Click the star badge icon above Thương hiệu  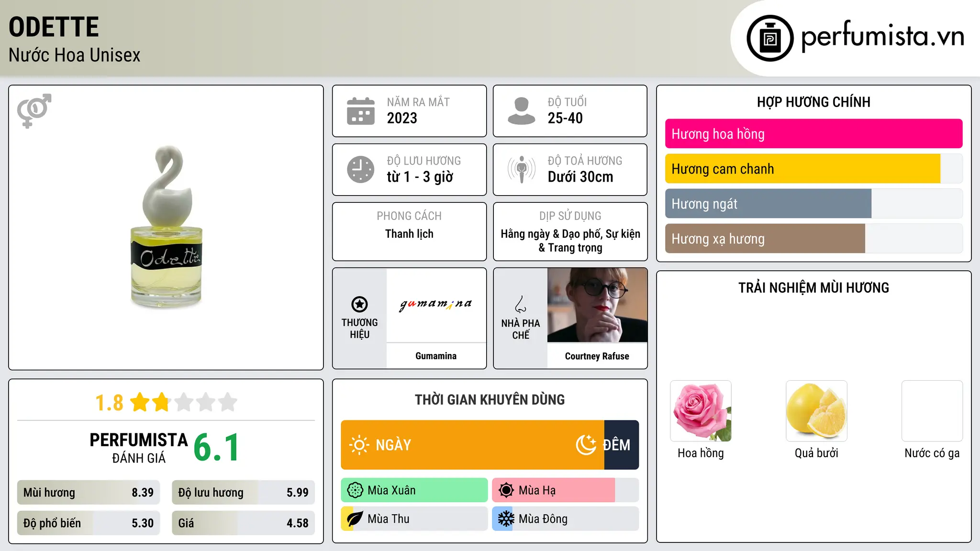coord(359,304)
